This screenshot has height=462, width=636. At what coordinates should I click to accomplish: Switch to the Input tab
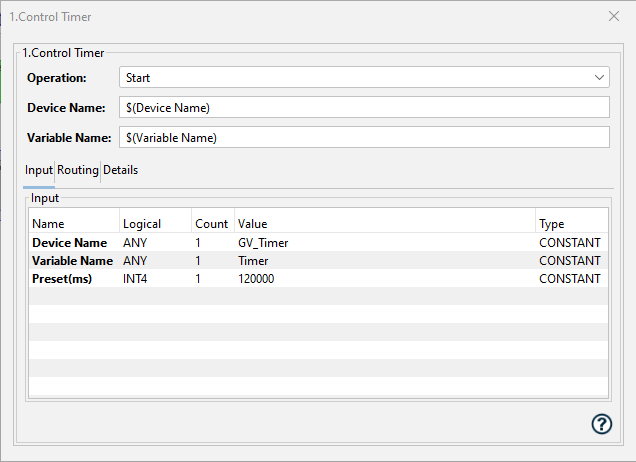(39, 170)
